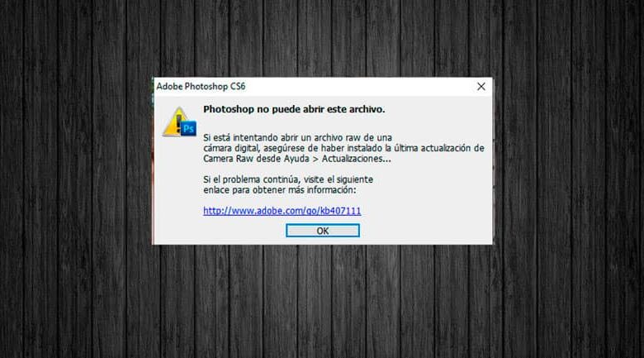Click the OK button
The height and width of the screenshot is (358, 644).
pyautogui.click(x=322, y=231)
